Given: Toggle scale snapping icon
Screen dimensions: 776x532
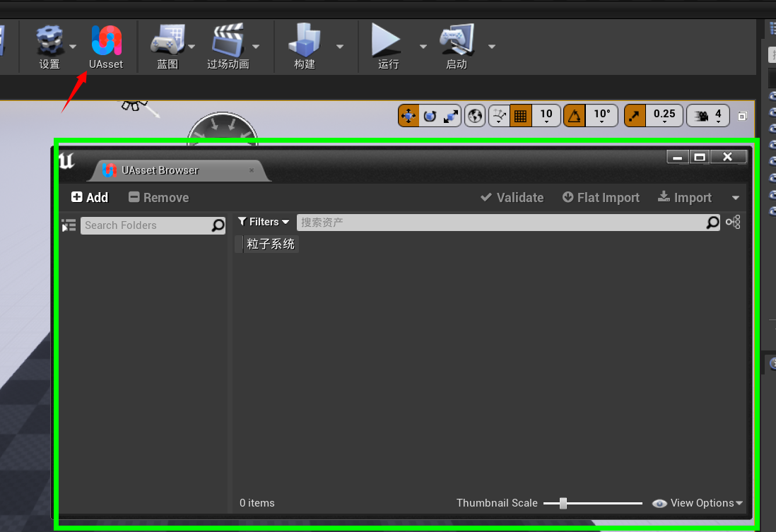Looking at the screenshot, I should click(x=635, y=117).
